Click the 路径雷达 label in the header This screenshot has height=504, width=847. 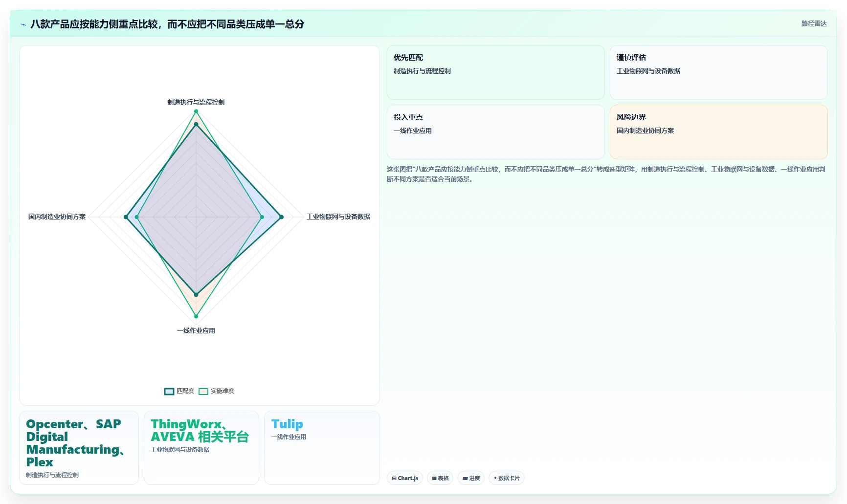point(814,23)
